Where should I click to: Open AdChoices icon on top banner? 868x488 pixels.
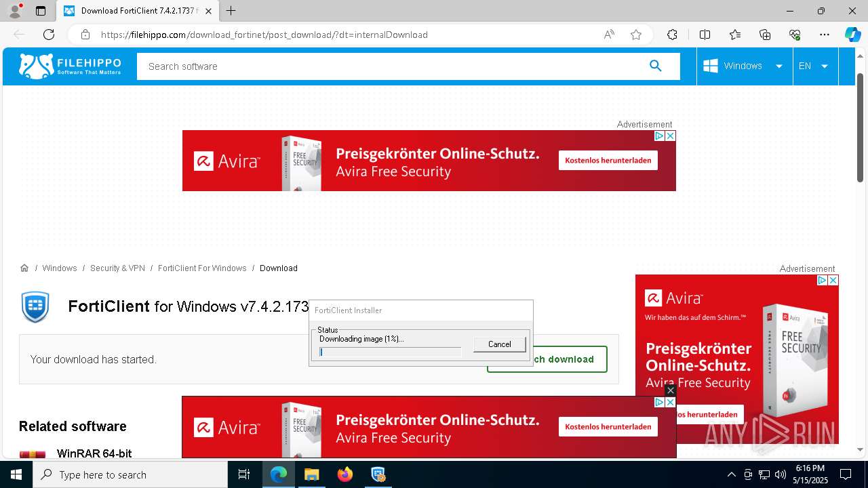pos(659,136)
